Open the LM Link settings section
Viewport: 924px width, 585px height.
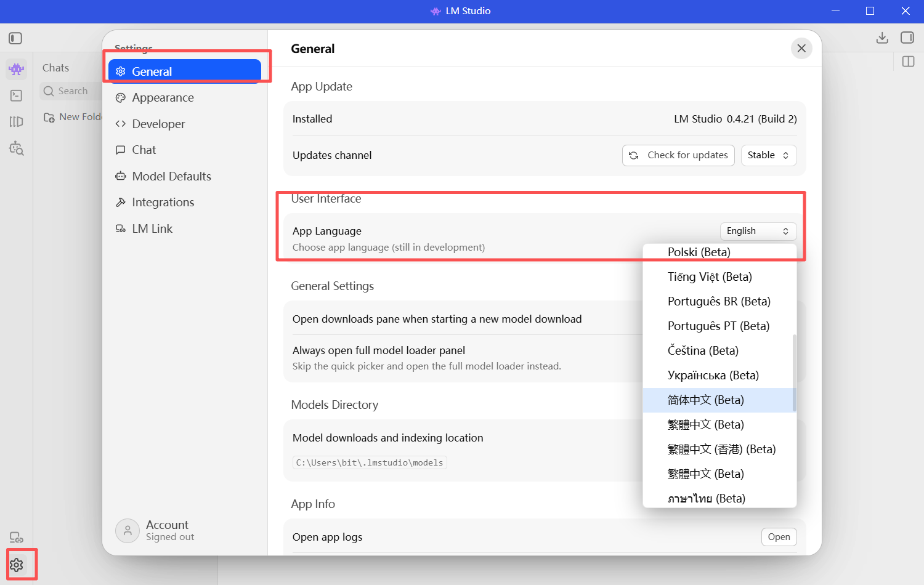[185, 228]
